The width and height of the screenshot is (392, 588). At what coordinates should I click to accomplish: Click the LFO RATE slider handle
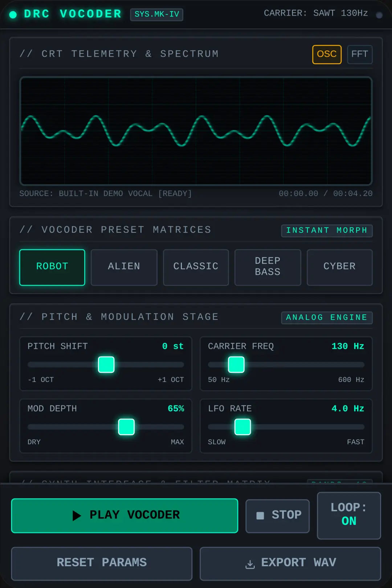(x=243, y=427)
